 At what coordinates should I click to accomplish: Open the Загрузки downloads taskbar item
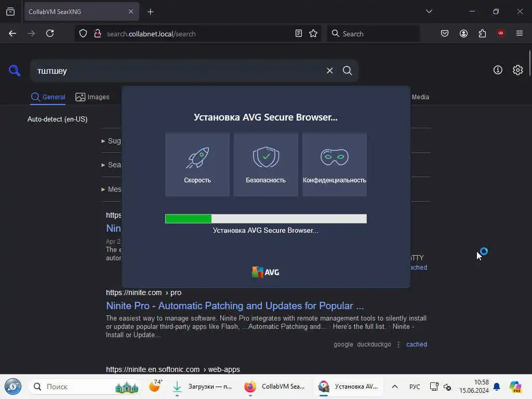click(202, 387)
